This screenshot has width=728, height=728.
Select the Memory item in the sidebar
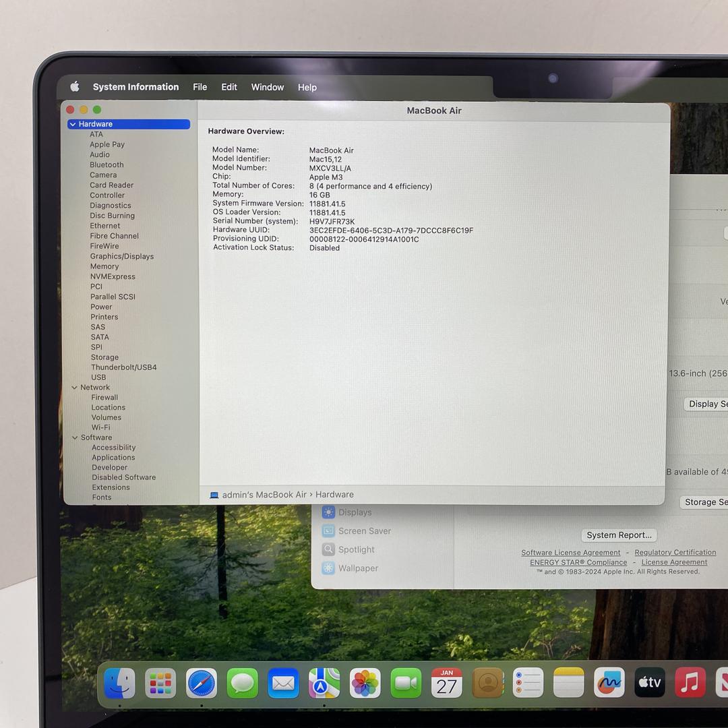point(104,266)
